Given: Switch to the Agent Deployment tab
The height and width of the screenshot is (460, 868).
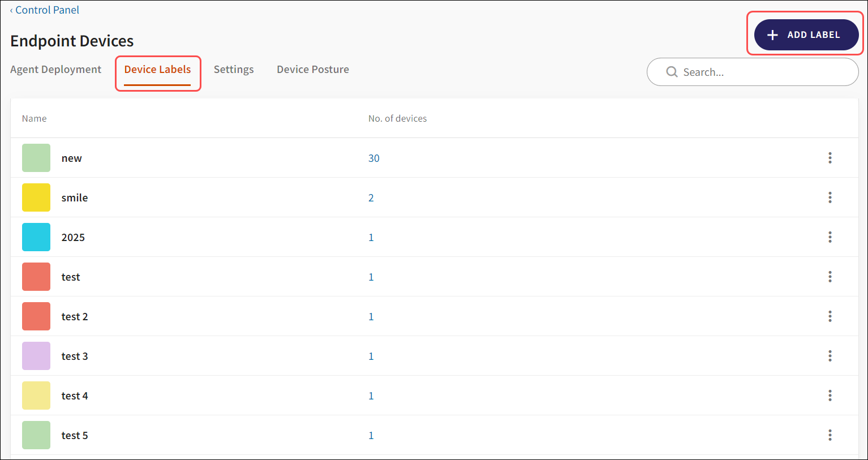Looking at the screenshot, I should [55, 70].
